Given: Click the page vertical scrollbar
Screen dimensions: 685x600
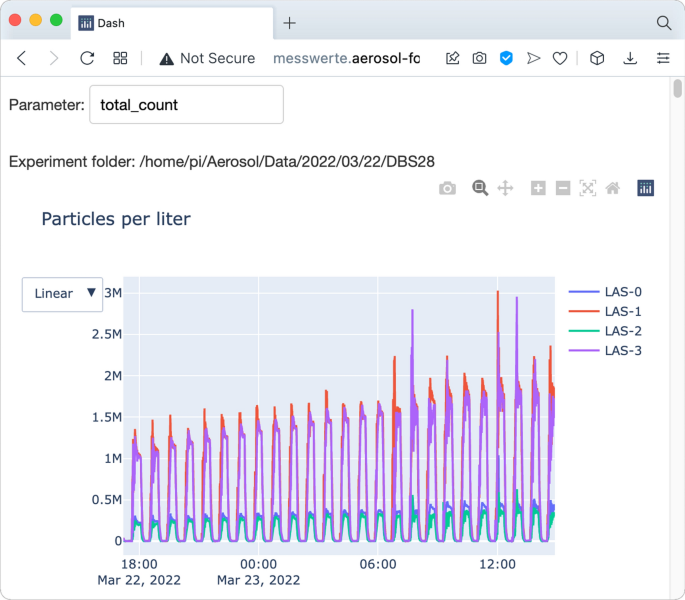Looking at the screenshot, I should tap(677, 300).
